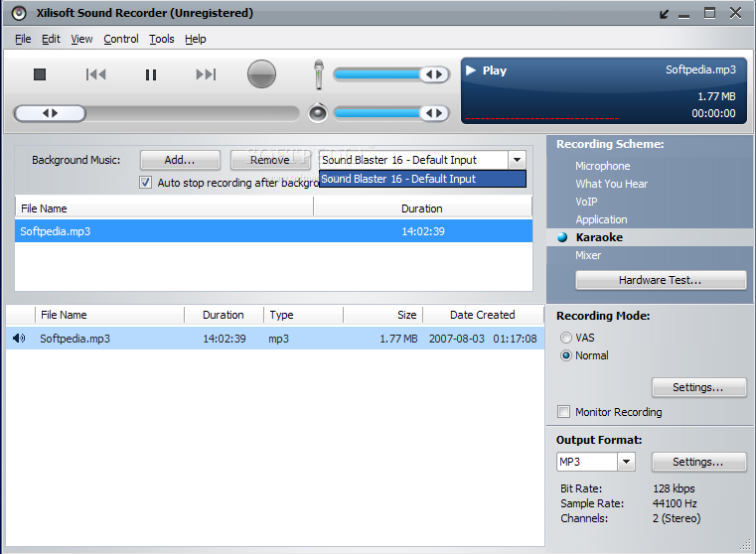Sort recordings by File Name column header
Viewport: 756px width, 554px height.
pyautogui.click(x=109, y=315)
